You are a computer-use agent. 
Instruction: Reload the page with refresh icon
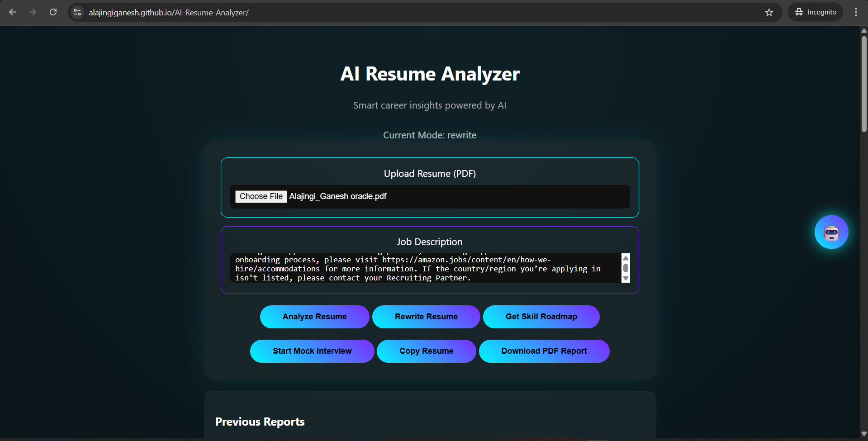pyautogui.click(x=53, y=12)
